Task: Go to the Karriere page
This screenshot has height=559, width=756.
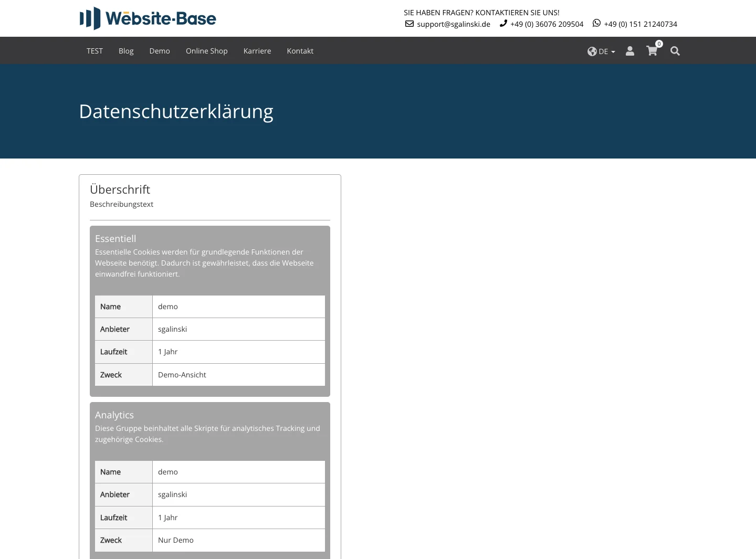Action: tap(257, 50)
